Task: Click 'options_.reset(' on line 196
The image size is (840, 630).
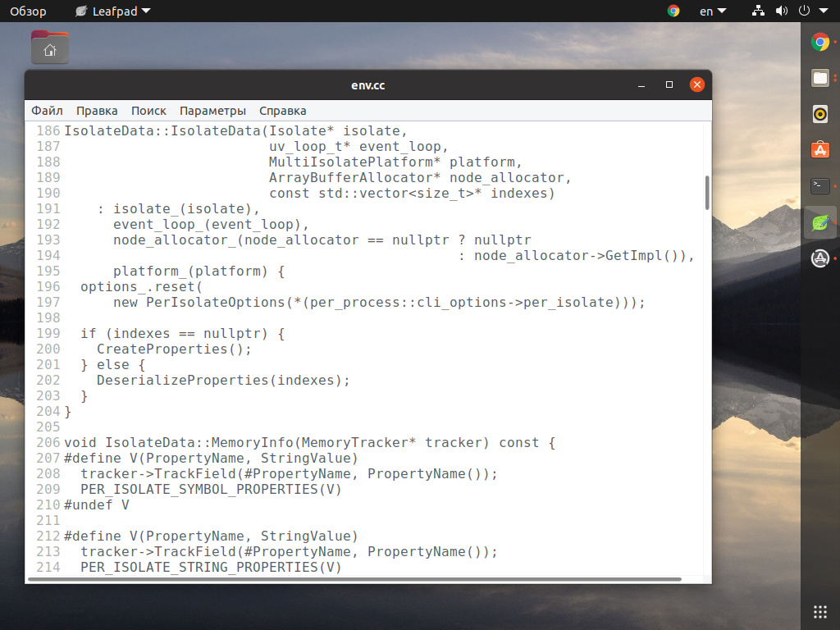Action: tap(141, 286)
